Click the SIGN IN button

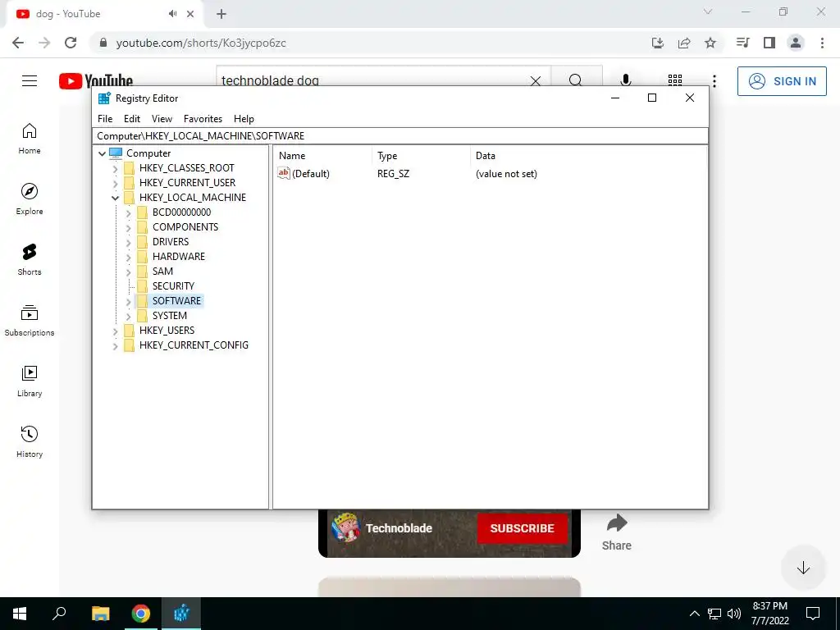point(782,81)
